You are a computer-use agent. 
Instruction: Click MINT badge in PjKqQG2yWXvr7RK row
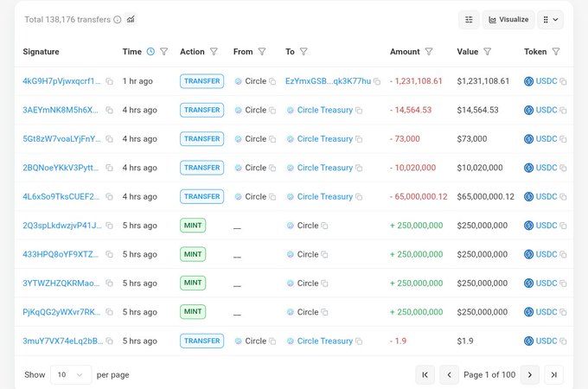193,311
